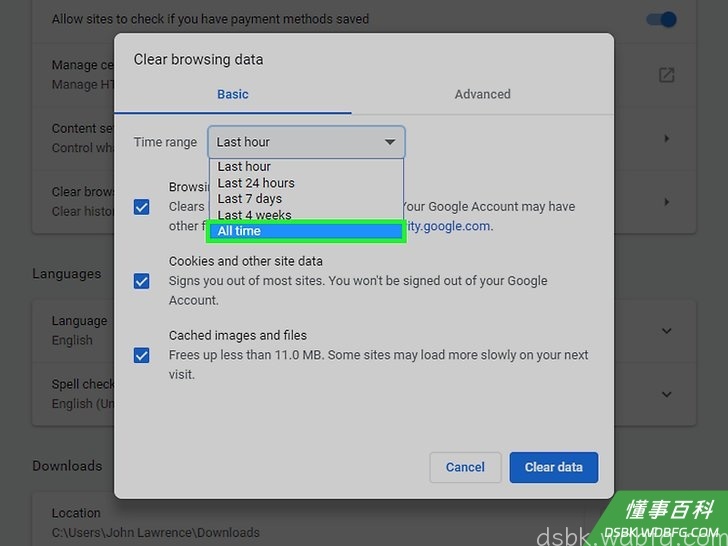This screenshot has height=546, width=728.
Task: Select Last 24 hours option
Action: pos(306,183)
